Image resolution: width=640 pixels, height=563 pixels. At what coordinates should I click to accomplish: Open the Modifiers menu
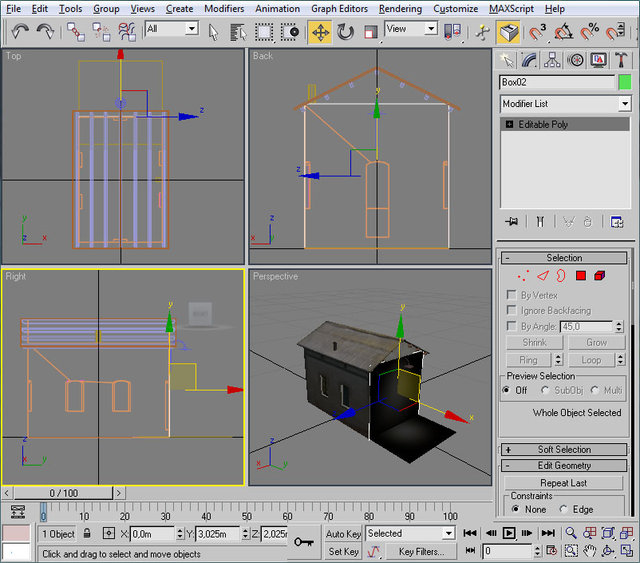click(223, 9)
